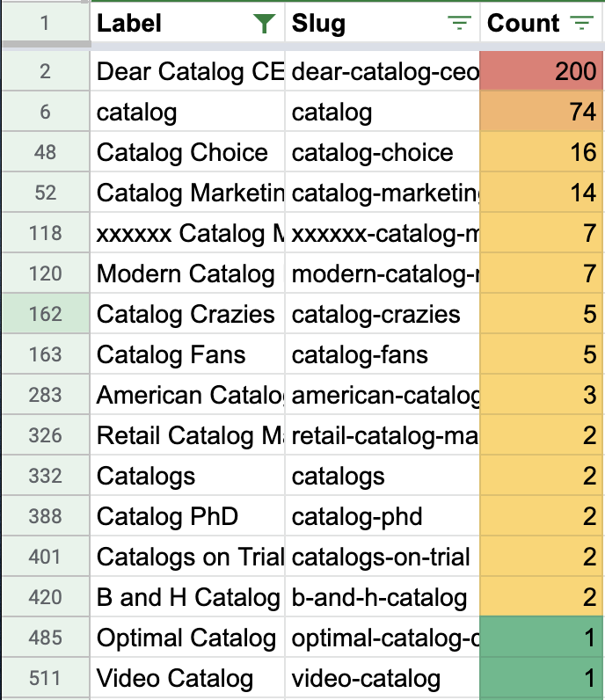Select row 162 header

45,314
